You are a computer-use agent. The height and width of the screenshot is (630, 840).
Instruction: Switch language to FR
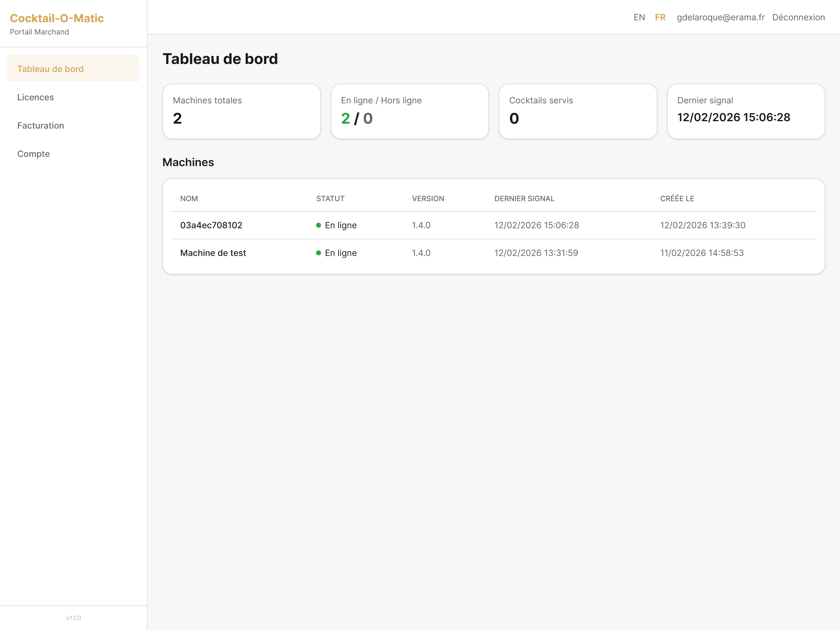(x=660, y=18)
